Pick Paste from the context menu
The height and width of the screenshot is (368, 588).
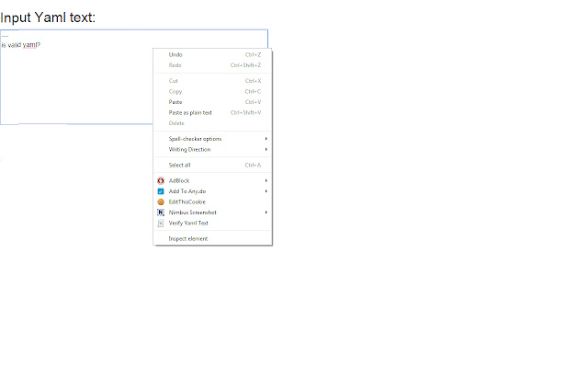212,102
